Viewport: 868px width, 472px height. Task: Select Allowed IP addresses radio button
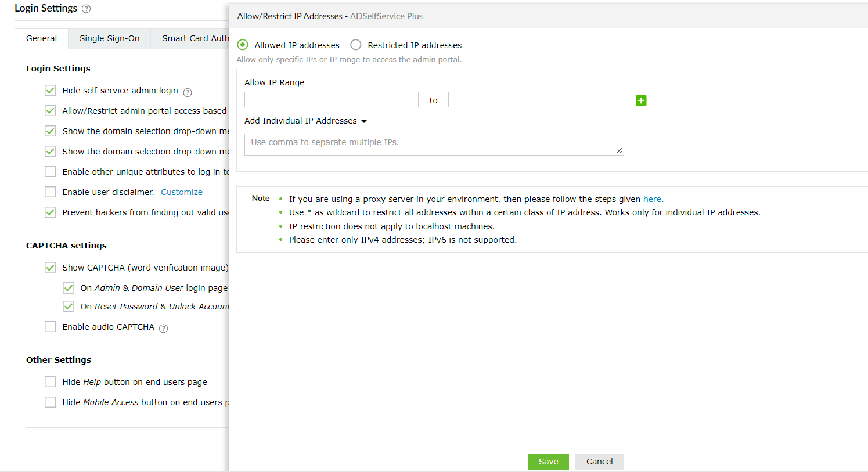pyautogui.click(x=243, y=45)
